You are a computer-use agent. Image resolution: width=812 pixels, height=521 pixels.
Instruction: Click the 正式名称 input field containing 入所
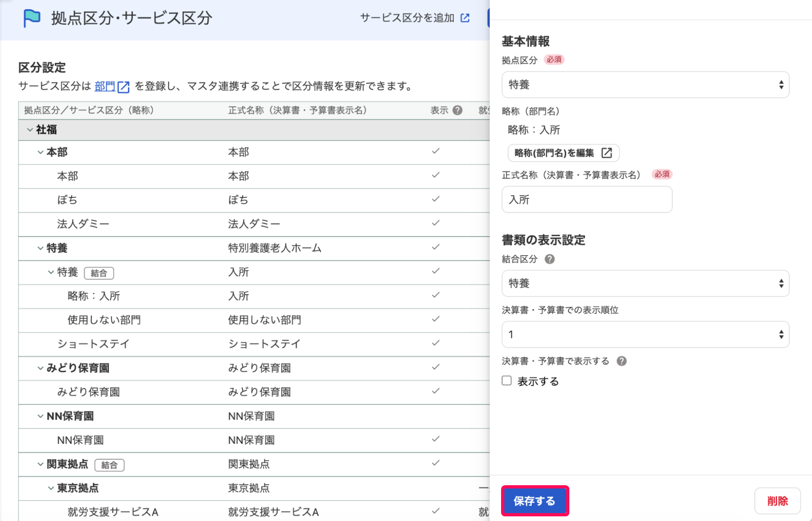click(587, 200)
